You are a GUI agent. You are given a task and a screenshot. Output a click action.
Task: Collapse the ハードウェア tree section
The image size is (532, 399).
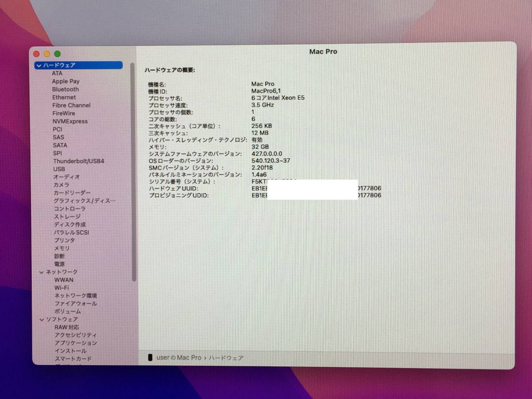pos(39,65)
